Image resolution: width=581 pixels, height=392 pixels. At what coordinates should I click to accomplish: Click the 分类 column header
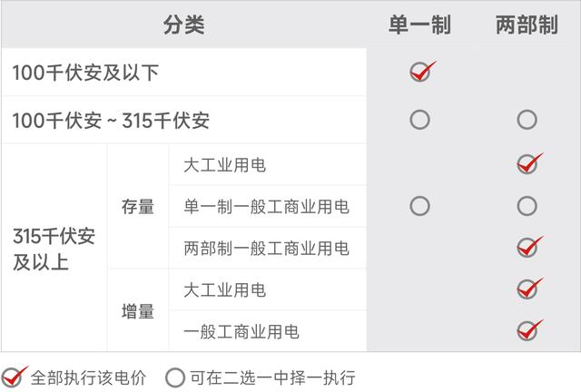point(184,24)
